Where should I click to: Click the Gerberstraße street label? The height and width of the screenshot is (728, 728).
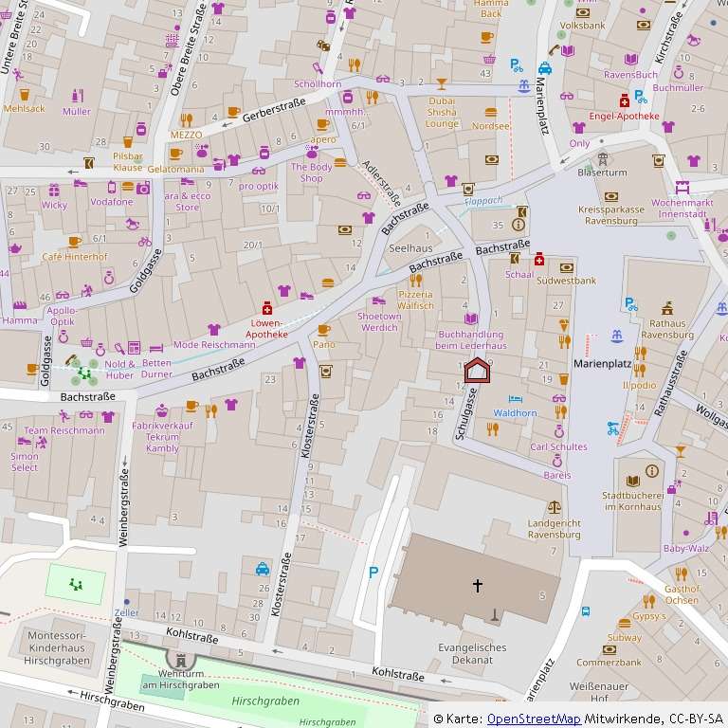tap(274, 110)
